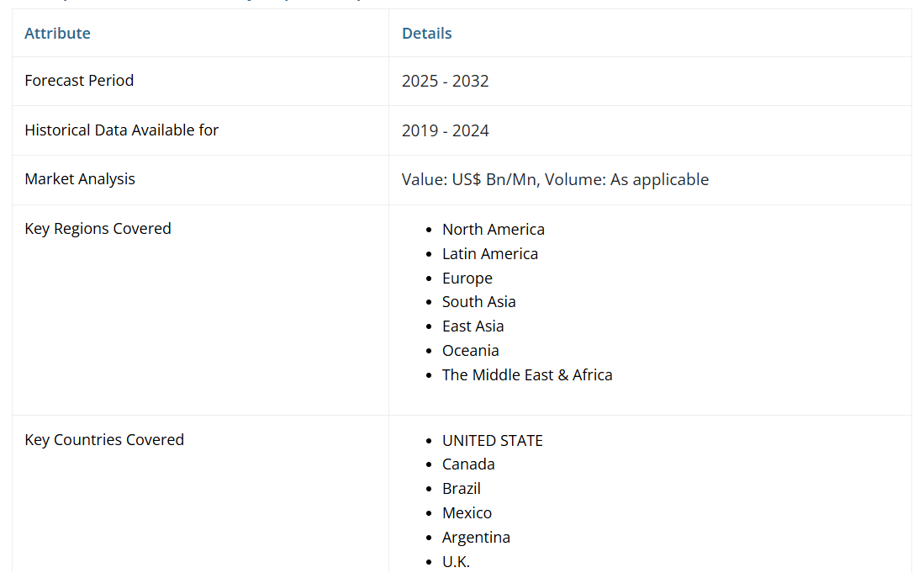Select the Historical Data Available for label
The height and width of the screenshot is (573, 924).
[121, 130]
